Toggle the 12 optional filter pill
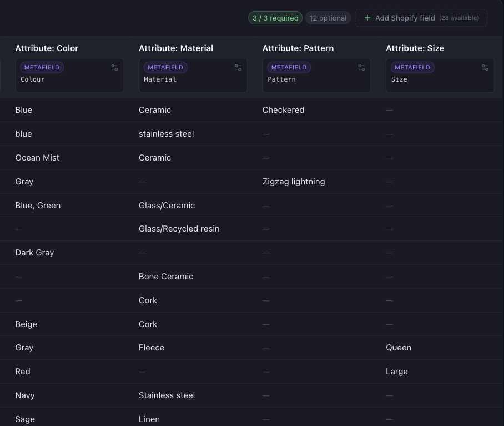The height and width of the screenshot is (426, 504). [x=328, y=18]
